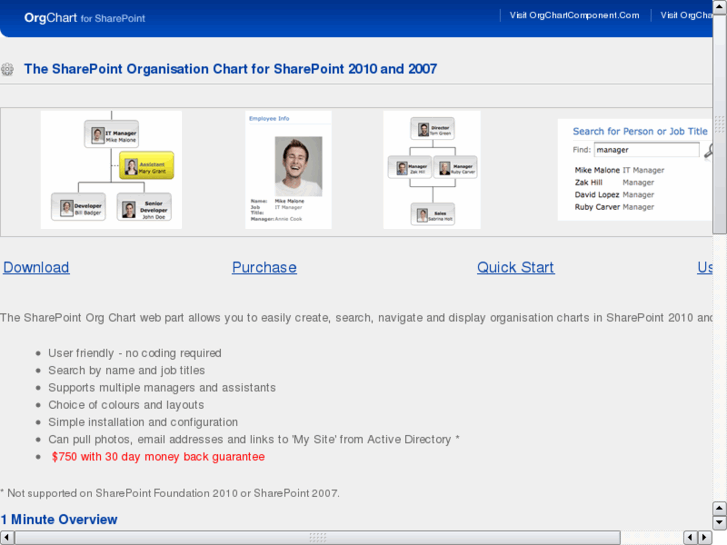Open the IT Manager org chart thumbnail

click(111, 170)
